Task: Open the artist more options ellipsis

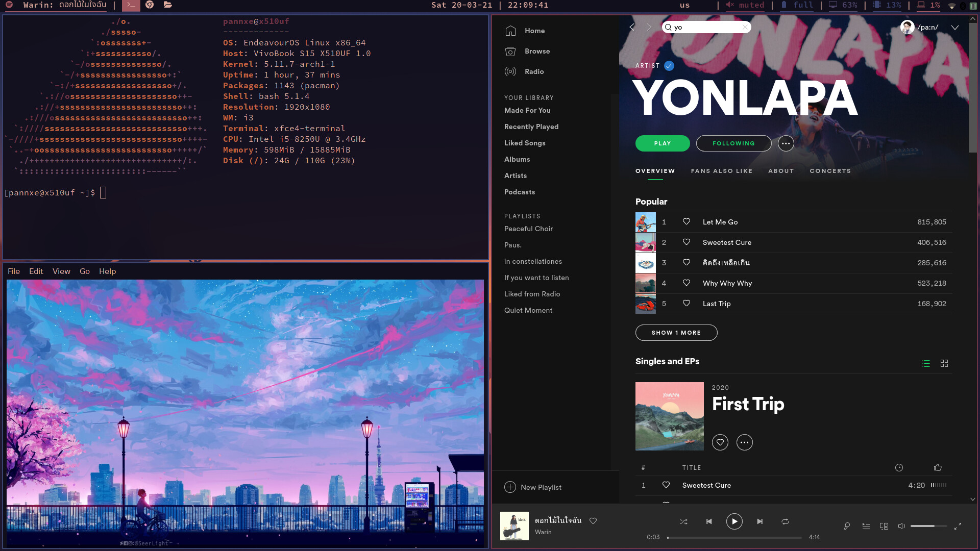Action: point(786,143)
